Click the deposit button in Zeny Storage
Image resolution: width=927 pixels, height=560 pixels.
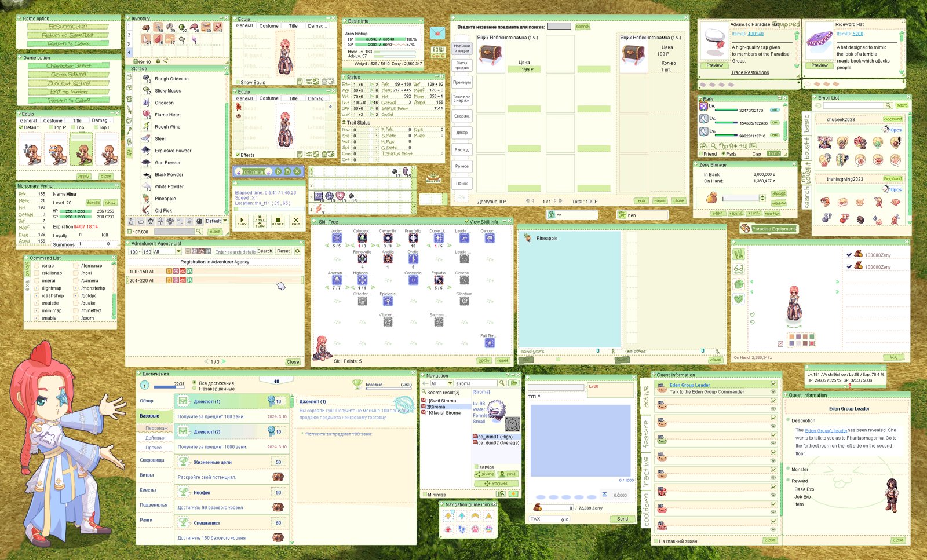pyautogui.click(x=779, y=194)
